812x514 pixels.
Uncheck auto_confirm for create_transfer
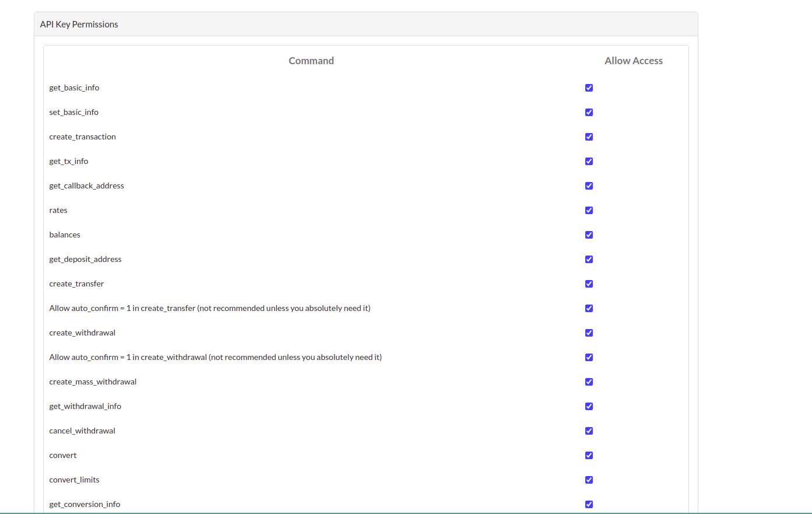coord(589,309)
